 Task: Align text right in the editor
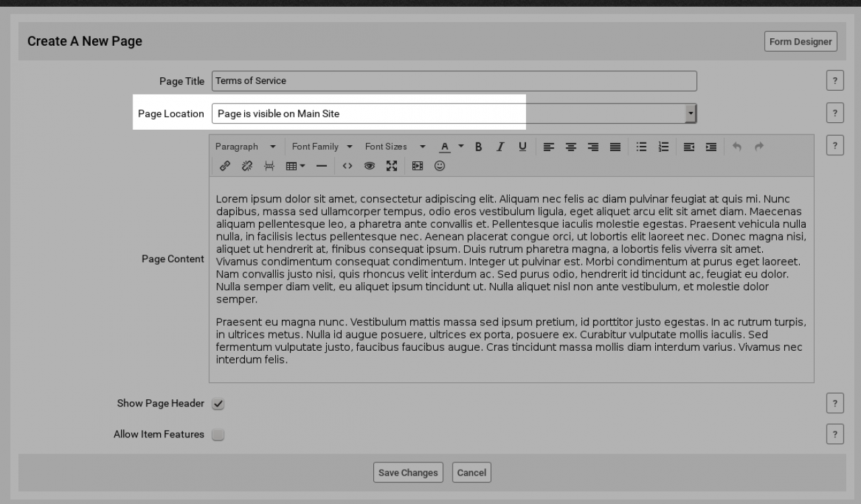(593, 146)
